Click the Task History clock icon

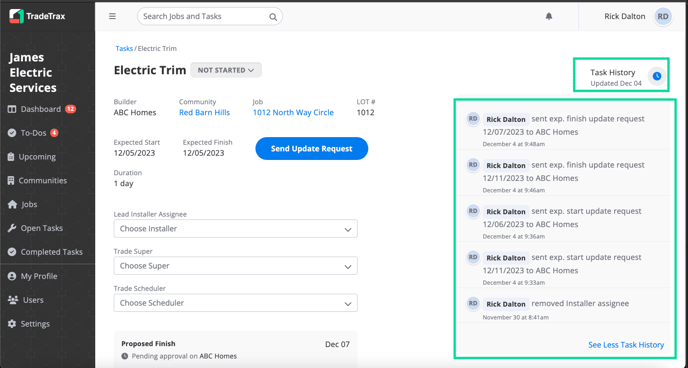tap(656, 76)
